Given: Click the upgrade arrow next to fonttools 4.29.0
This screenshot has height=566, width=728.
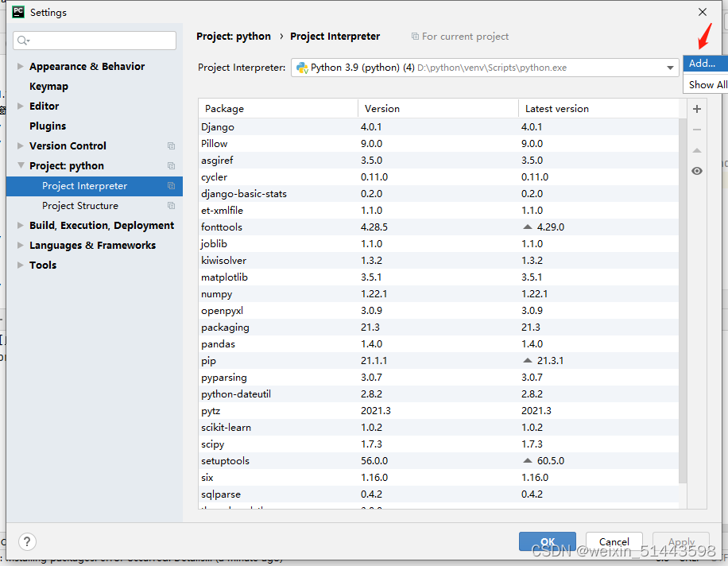Looking at the screenshot, I should click(x=528, y=227).
